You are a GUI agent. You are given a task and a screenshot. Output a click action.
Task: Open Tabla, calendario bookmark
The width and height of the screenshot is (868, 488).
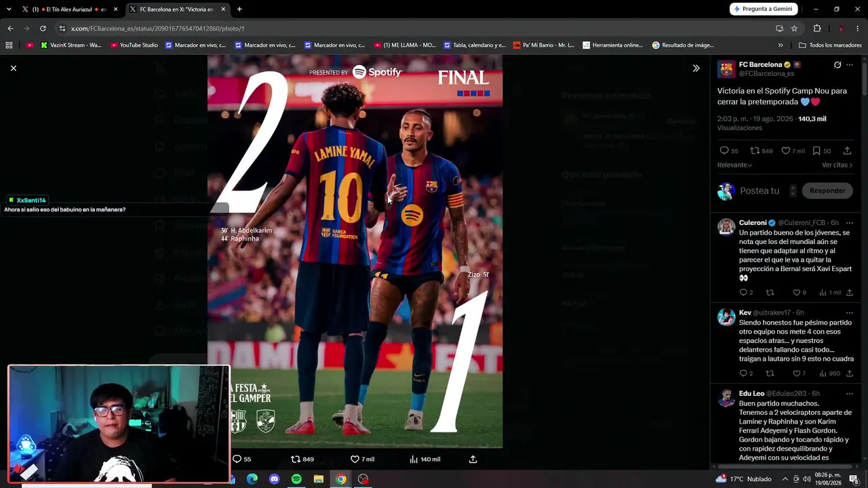click(x=475, y=45)
